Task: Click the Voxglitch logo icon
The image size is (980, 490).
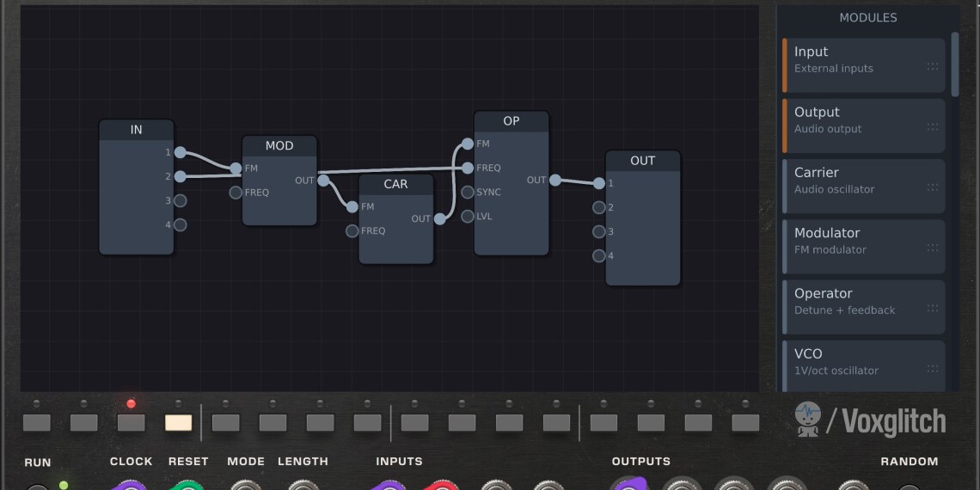Action: [807, 420]
